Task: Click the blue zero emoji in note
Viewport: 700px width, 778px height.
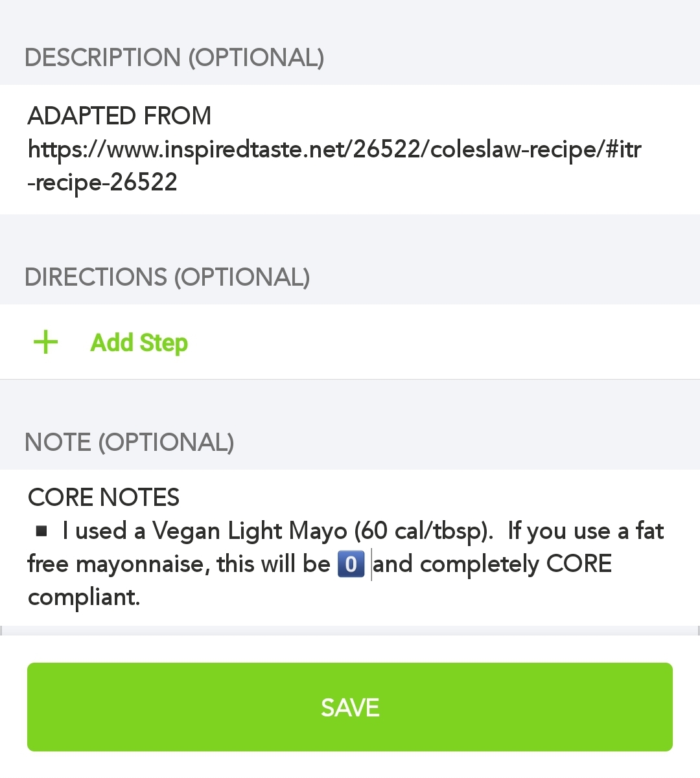Action: click(351, 564)
